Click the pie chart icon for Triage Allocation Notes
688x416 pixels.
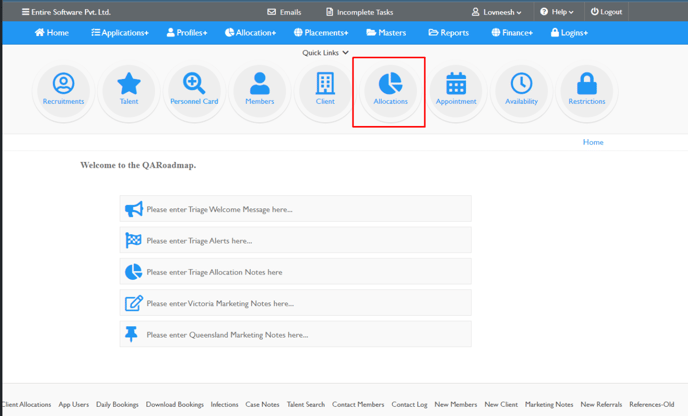click(133, 272)
